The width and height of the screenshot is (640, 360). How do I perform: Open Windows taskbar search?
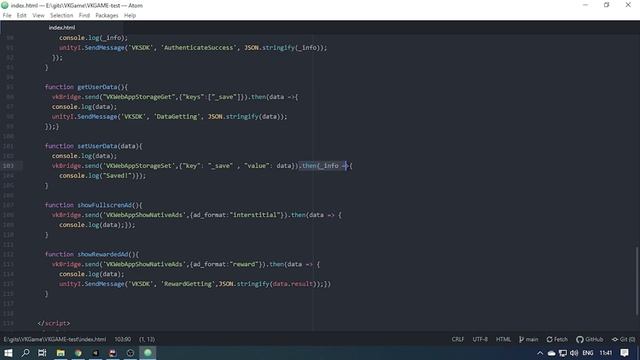pos(25,353)
